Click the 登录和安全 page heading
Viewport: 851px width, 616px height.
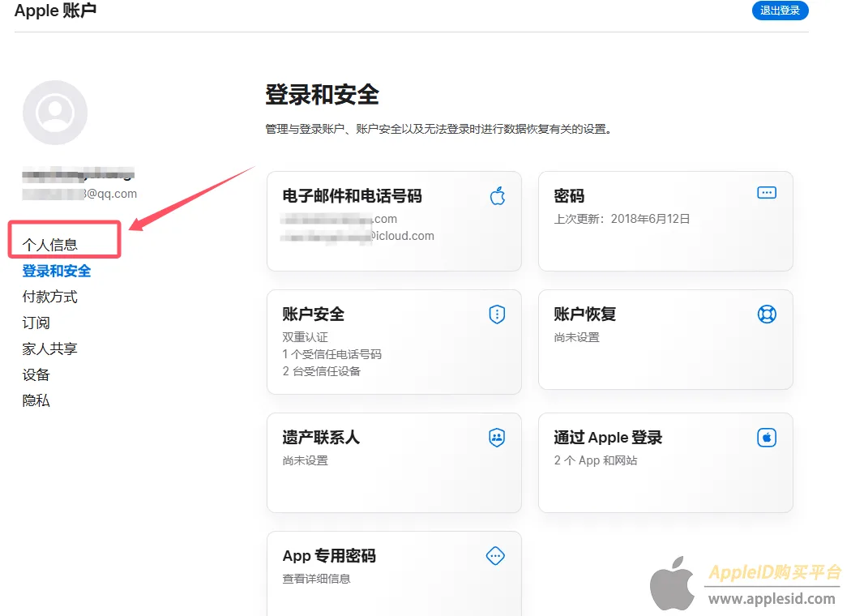pyautogui.click(x=322, y=95)
